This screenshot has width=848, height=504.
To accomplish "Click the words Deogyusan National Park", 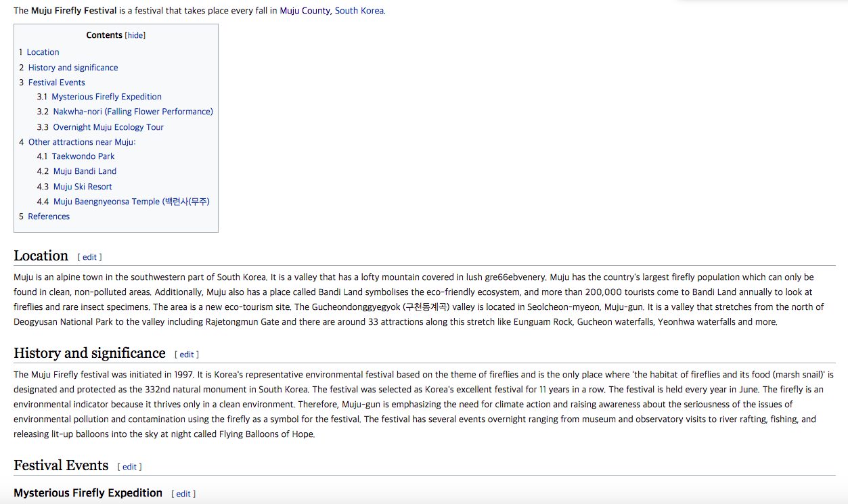I will click(x=64, y=322).
